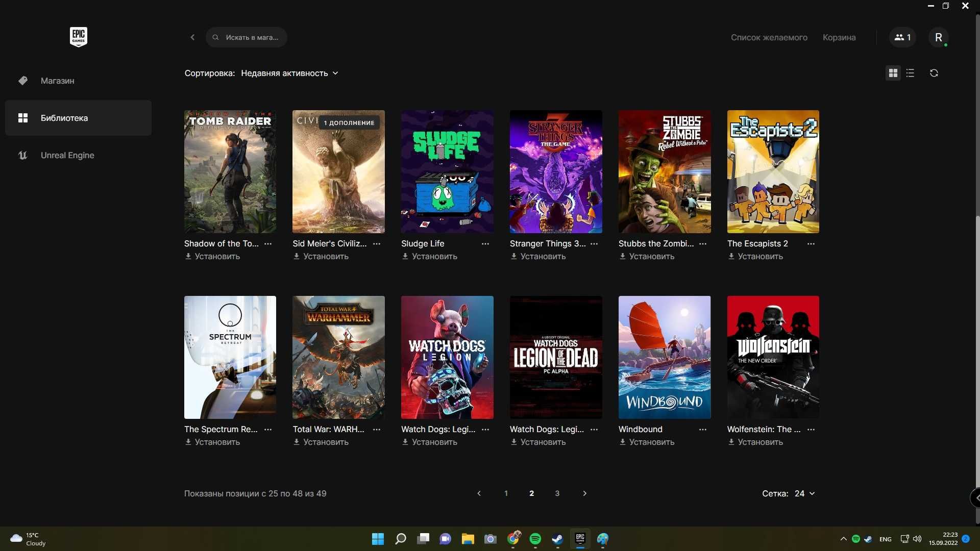
Task: Install Shadow of the Tomb Raider
Action: [212, 256]
